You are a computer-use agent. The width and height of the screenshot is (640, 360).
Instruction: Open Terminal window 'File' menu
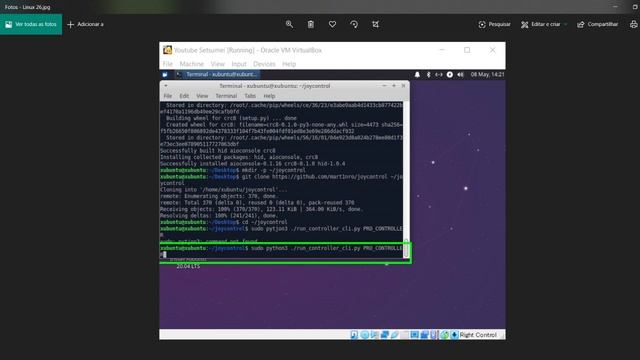coord(168,96)
